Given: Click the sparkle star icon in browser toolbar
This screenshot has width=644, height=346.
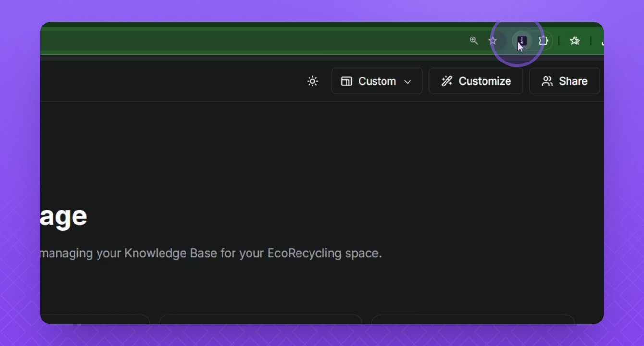Looking at the screenshot, I should click(x=575, y=41).
